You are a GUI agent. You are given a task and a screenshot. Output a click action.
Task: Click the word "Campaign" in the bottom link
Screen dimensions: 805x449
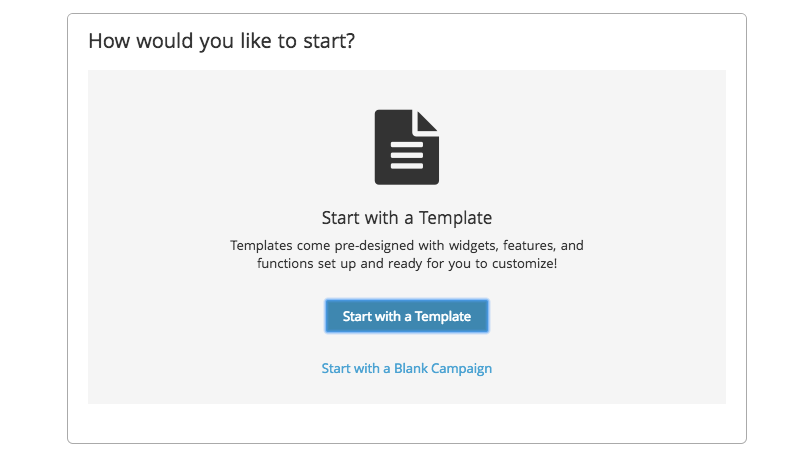pos(464,368)
